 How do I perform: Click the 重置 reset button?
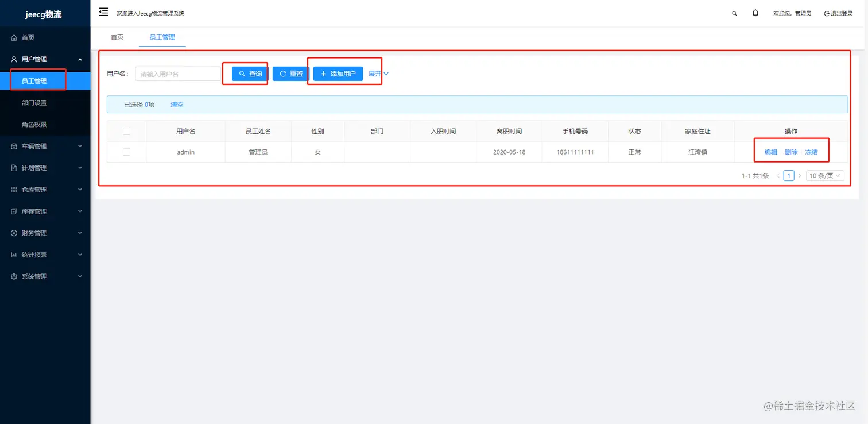[x=291, y=74]
